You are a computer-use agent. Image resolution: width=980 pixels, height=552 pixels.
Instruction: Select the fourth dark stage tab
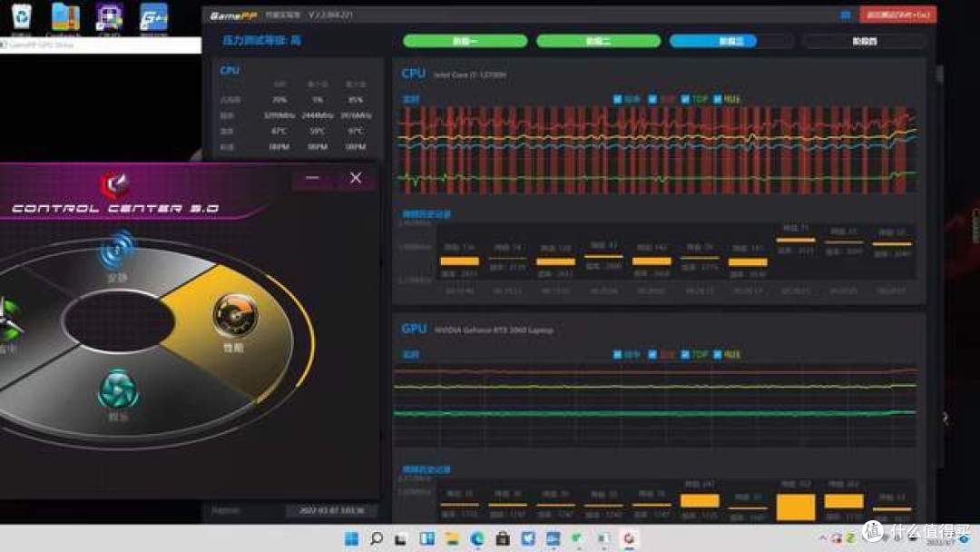(864, 41)
